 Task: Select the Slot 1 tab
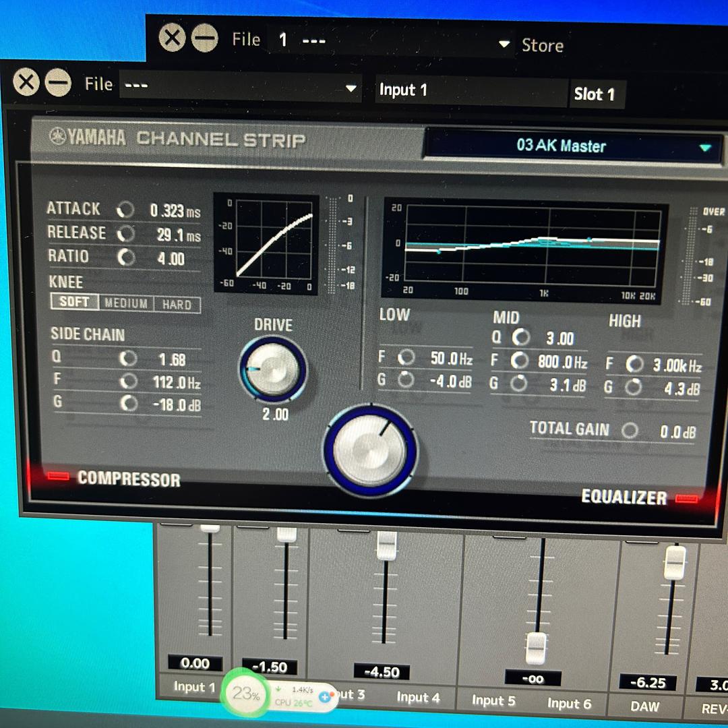point(595,94)
